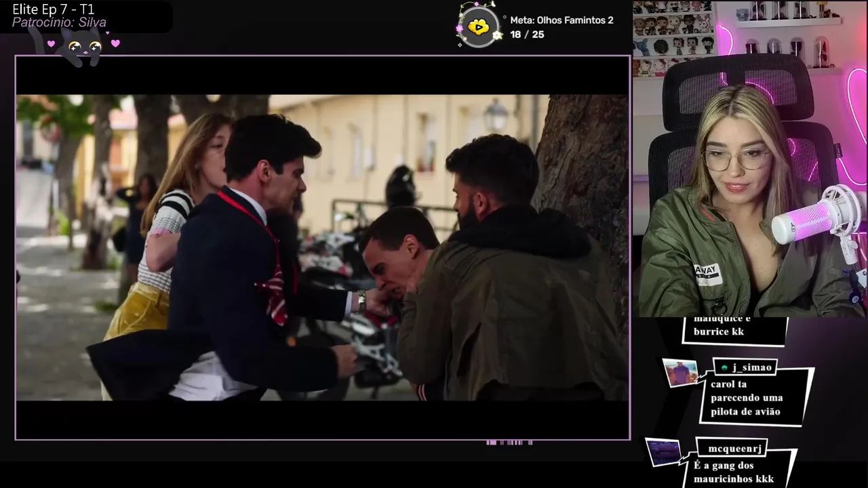Open mcqueenrj's chat avatar thumbnail
The width and height of the screenshot is (868, 488).
coord(663,453)
